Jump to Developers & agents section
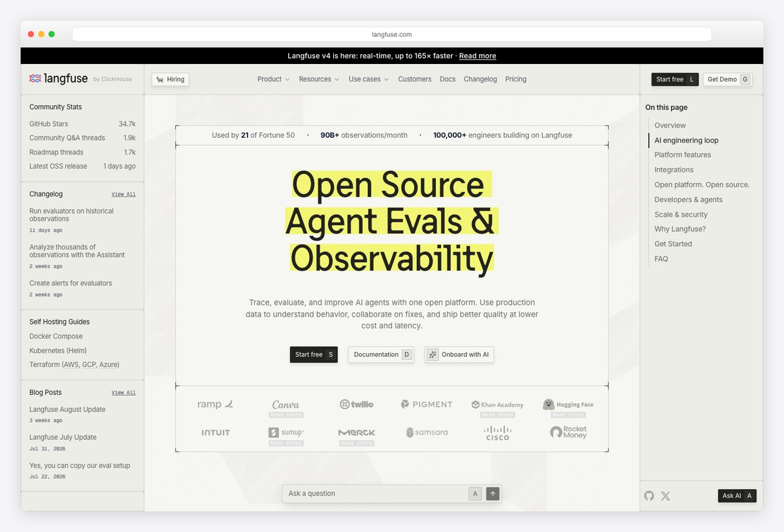 689,200
